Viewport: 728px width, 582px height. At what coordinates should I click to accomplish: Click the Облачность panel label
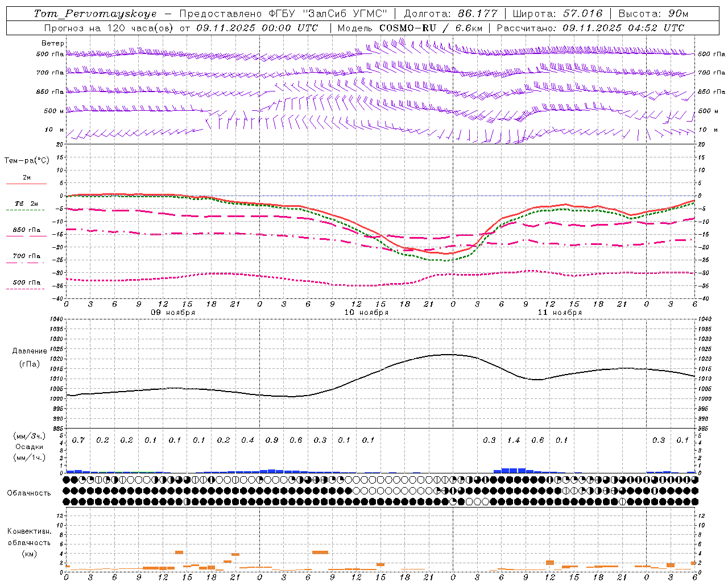pyautogui.click(x=29, y=493)
